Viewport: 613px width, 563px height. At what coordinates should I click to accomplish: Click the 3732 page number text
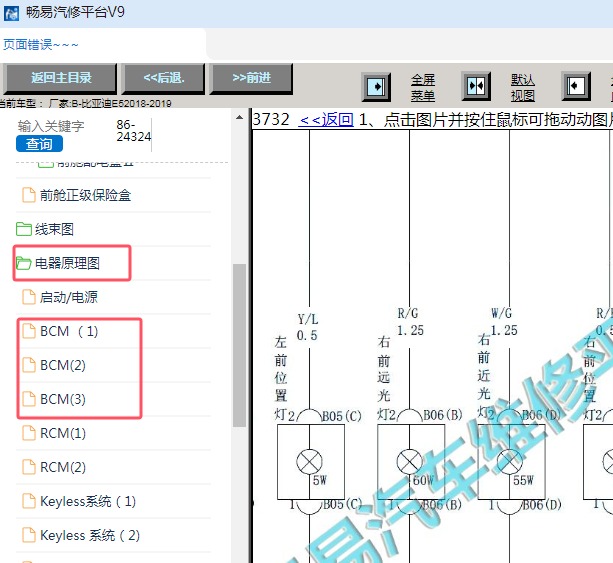[x=271, y=120]
